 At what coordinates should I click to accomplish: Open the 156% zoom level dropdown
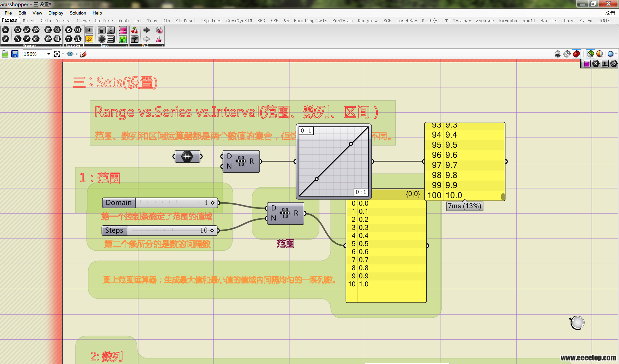[49, 54]
